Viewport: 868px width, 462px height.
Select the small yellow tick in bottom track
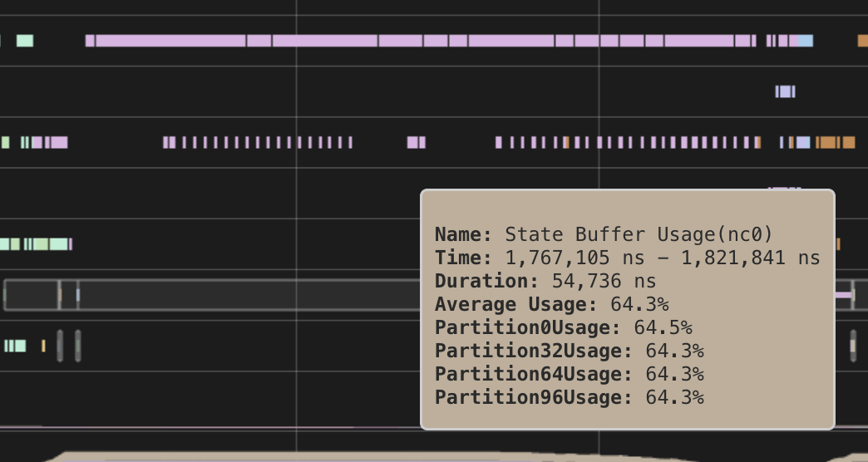coord(43,346)
